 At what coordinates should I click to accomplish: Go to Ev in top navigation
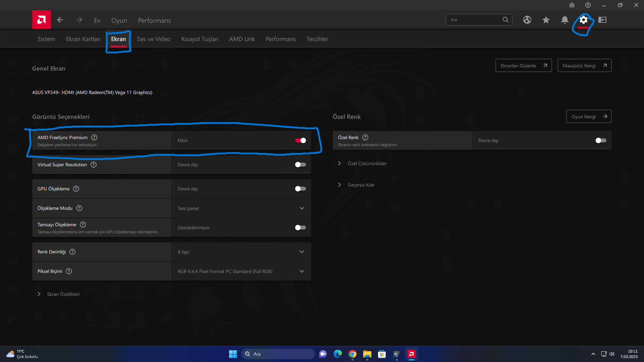click(x=97, y=20)
